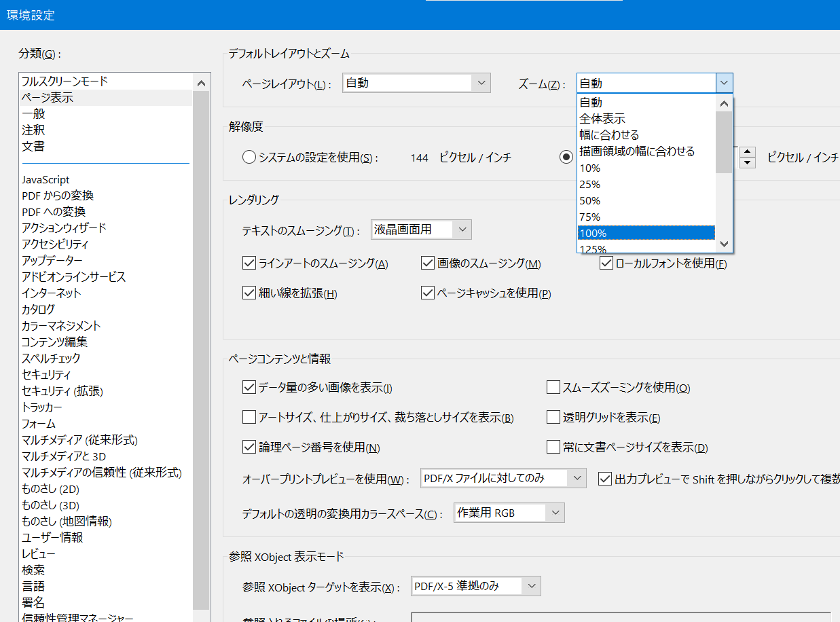The height and width of the screenshot is (622, 840).
Task: Select システムの設定を使用 radio button
Action: point(249,158)
